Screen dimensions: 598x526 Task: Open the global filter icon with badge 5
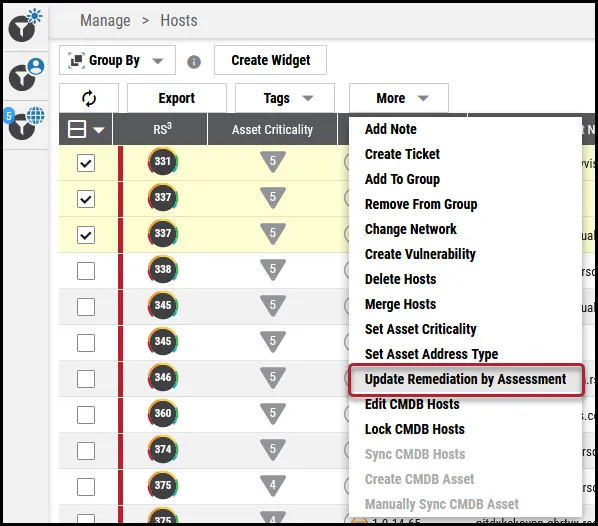coord(25,123)
